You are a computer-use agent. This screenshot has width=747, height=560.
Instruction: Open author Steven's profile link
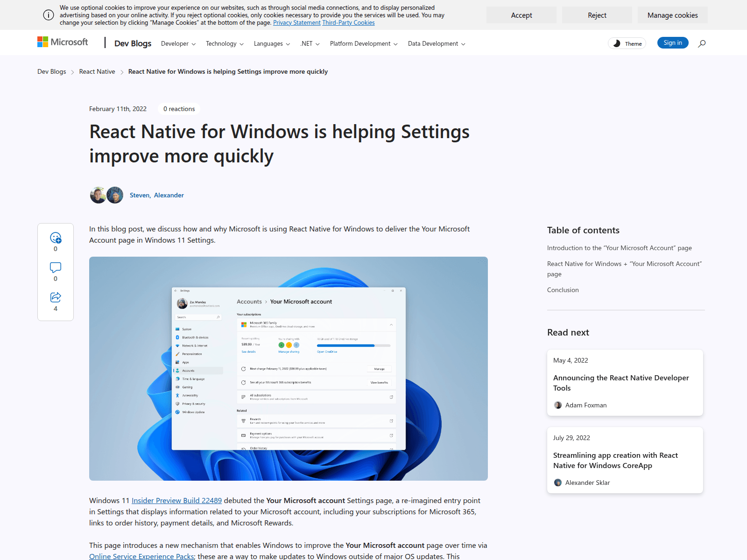coord(140,195)
